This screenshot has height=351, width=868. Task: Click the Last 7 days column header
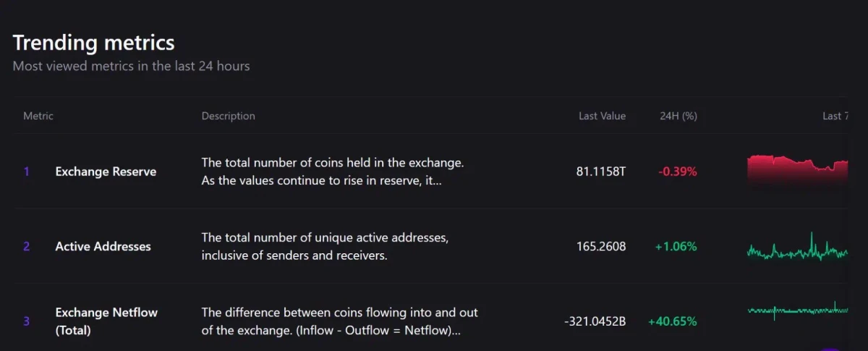(x=833, y=116)
